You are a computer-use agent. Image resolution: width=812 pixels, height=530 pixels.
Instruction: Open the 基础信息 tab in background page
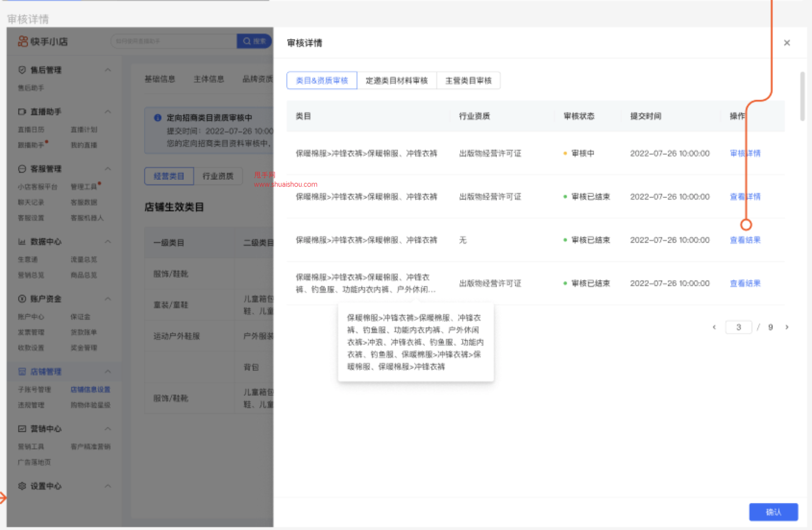pyautogui.click(x=159, y=79)
